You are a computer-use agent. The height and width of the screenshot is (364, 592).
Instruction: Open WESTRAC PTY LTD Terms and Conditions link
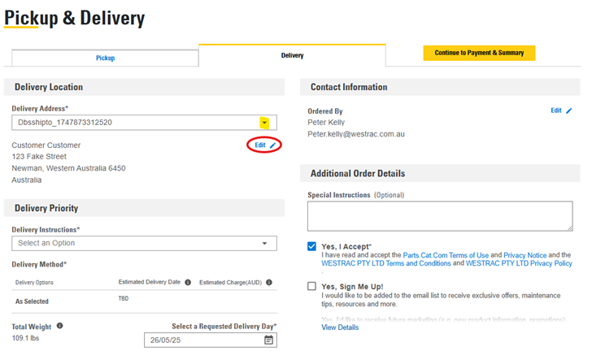tap(385, 263)
